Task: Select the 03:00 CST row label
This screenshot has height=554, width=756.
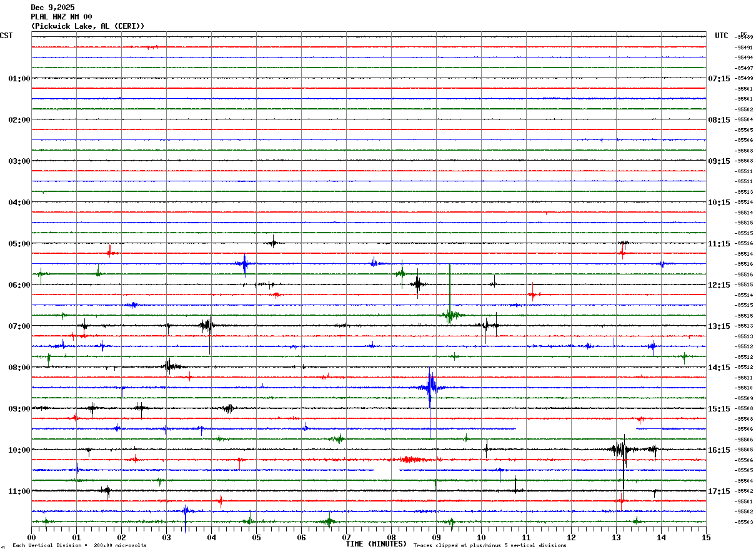Action: point(19,161)
